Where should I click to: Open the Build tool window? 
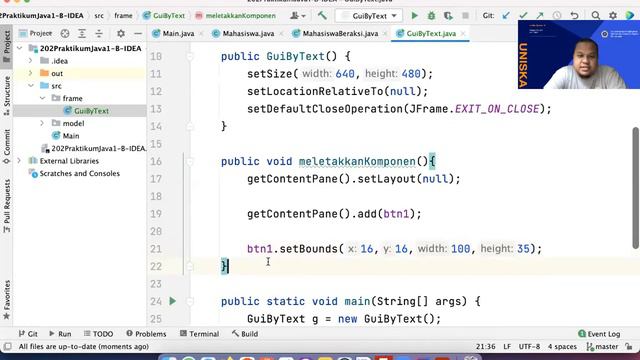(245, 334)
